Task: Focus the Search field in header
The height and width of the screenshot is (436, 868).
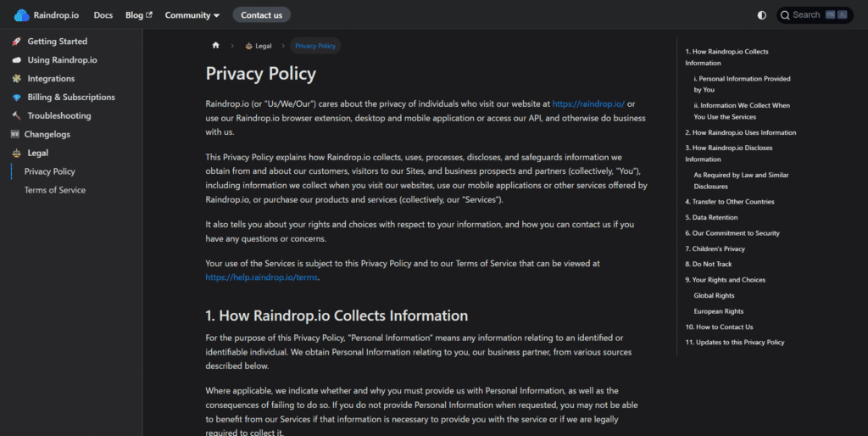Action: 815,15
